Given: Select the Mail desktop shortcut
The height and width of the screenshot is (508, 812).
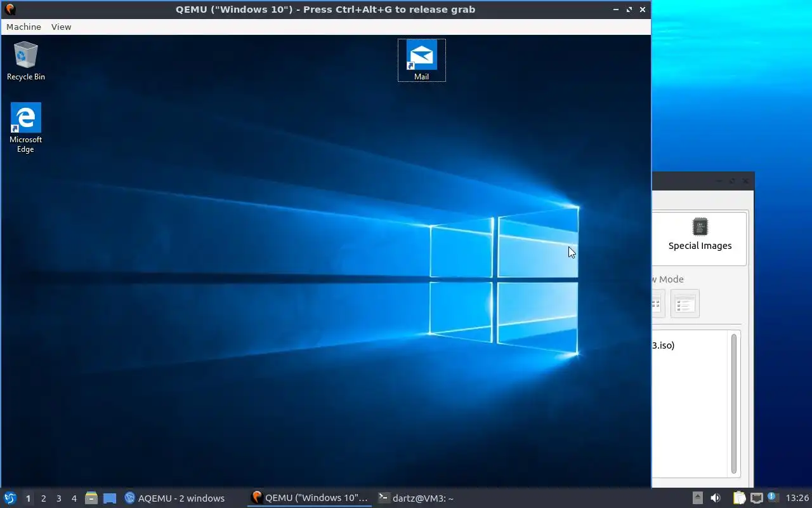Looking at the screenshot, I should tap(422, 60).
